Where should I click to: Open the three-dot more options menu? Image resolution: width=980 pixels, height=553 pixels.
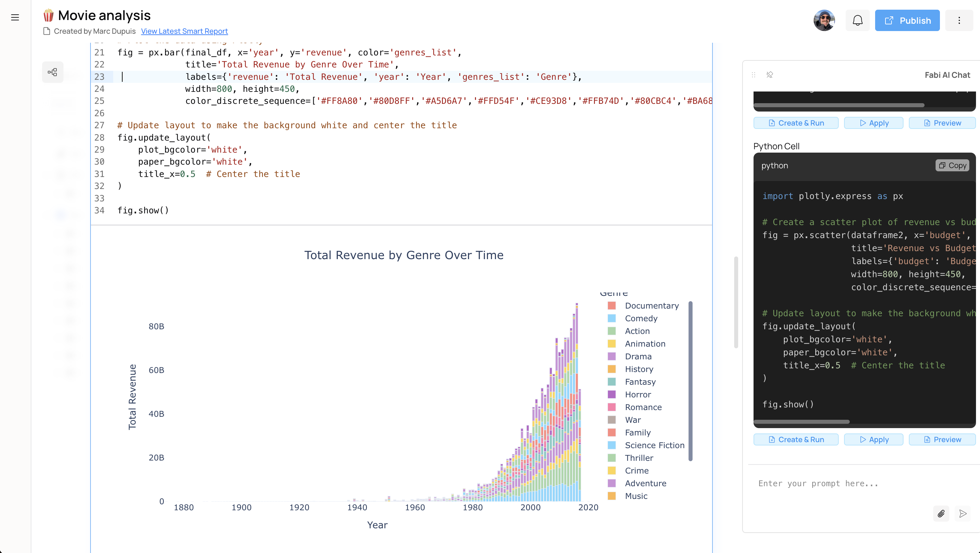pyautogui.click(x=959, y=21)
